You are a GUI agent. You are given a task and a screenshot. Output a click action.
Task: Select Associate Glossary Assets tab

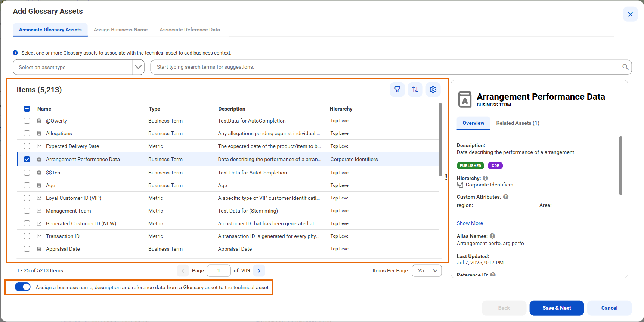point(50,30)
